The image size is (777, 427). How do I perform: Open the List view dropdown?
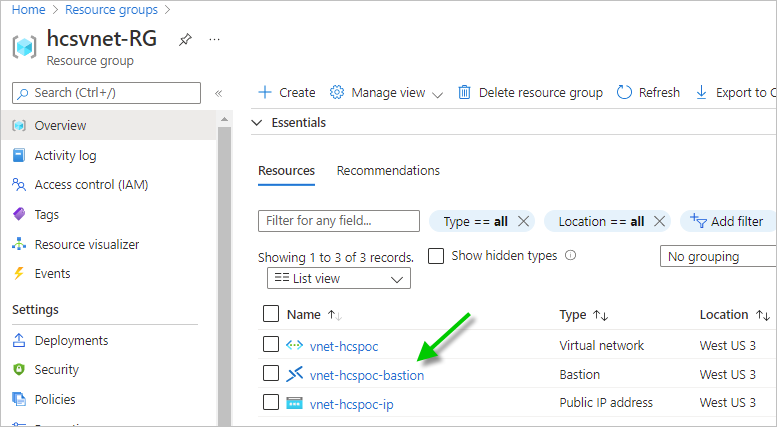pos(339,278)
